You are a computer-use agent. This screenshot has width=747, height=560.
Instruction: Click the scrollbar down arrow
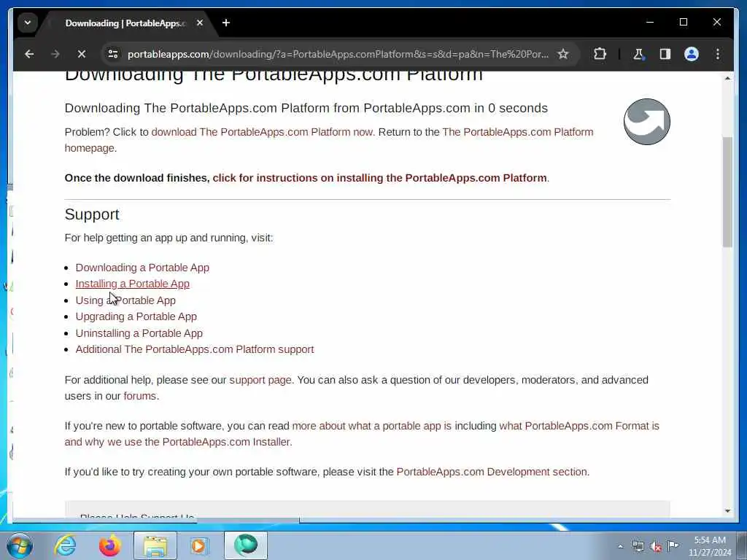727,511
